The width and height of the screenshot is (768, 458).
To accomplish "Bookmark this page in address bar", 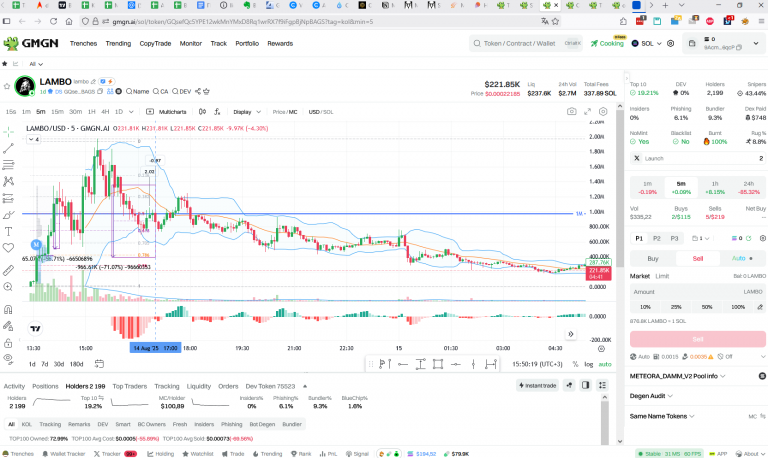I will [555, 22].
